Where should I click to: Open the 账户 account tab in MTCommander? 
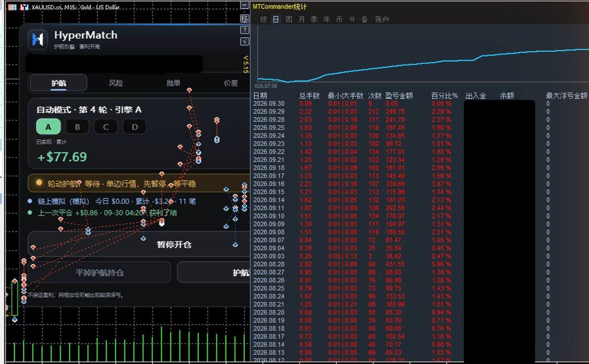[x=382, y=20]
